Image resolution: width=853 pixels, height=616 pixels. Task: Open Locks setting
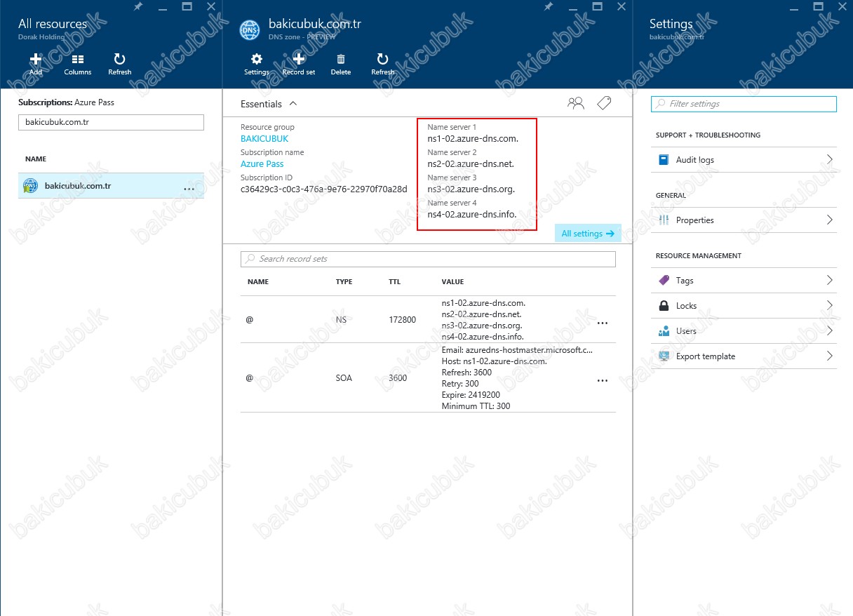744,306
